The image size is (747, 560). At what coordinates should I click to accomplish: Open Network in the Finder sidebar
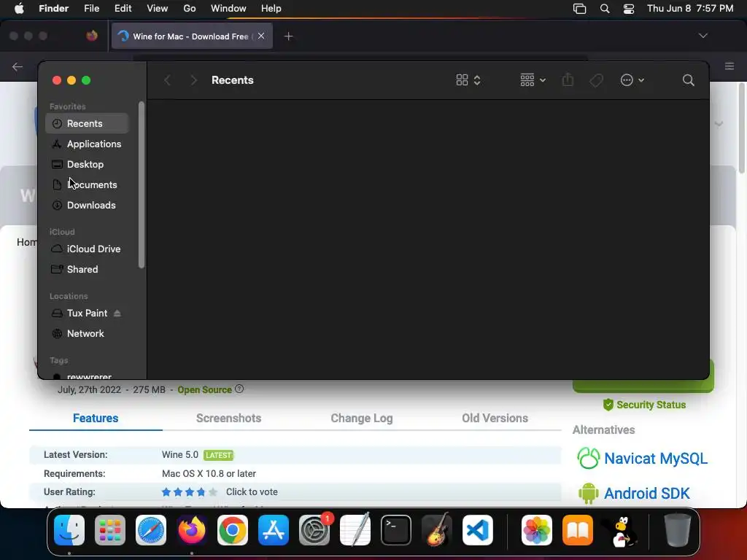pyautogui.click(x=87, y=334)
